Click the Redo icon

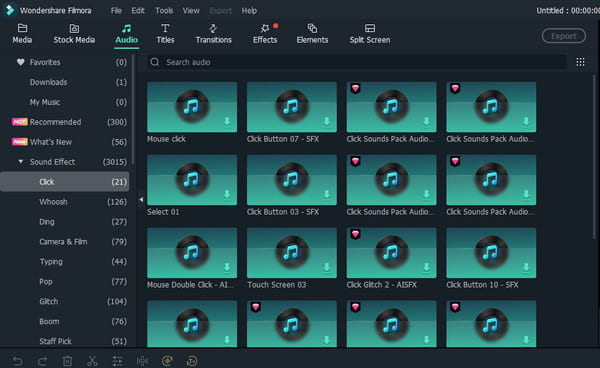click(42, 361)
